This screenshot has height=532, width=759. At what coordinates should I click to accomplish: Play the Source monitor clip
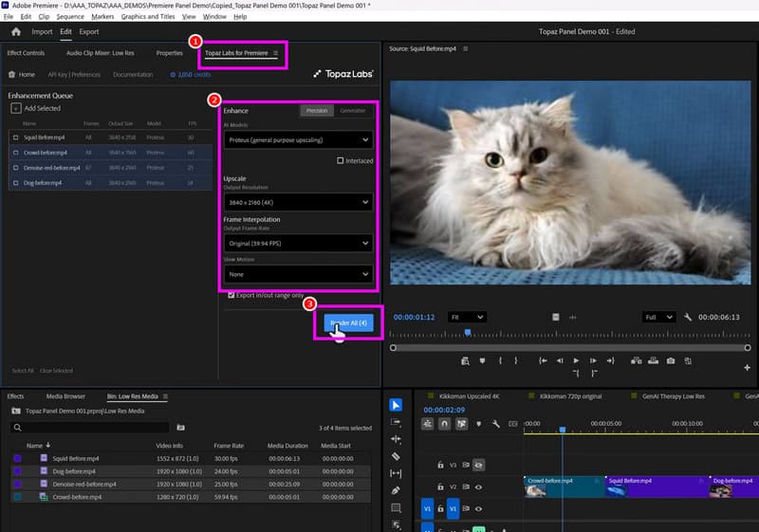tap(576, 360)
